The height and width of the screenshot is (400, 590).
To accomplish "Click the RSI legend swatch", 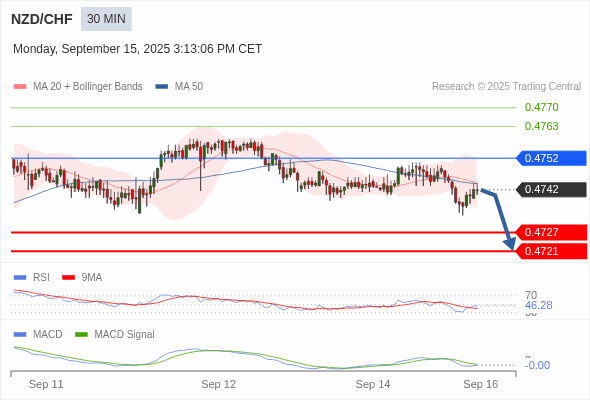I will pyautogui.click(x=20, y=278).
